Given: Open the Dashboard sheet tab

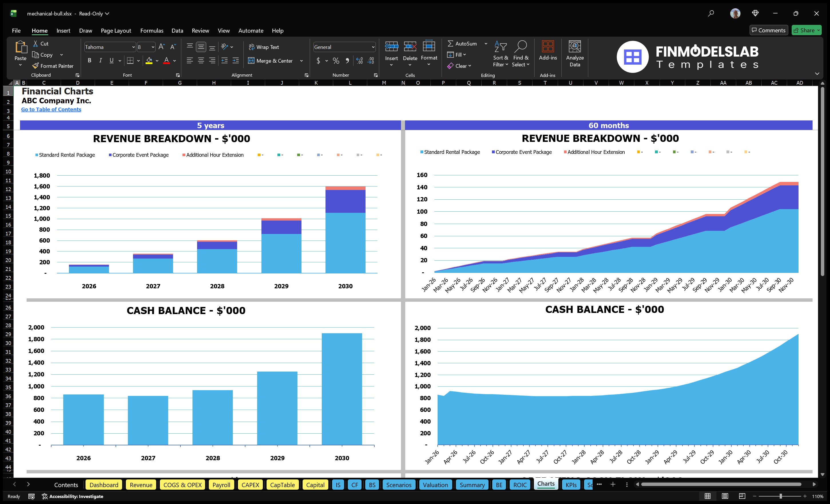Looking at the screenshot, I should tap(104, 485).
